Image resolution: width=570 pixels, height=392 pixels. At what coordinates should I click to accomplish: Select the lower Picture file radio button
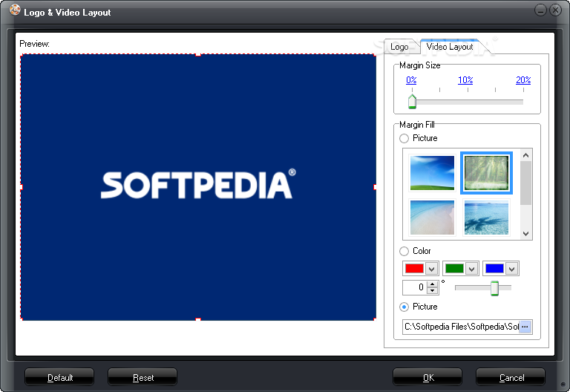[x=404, y=307]
